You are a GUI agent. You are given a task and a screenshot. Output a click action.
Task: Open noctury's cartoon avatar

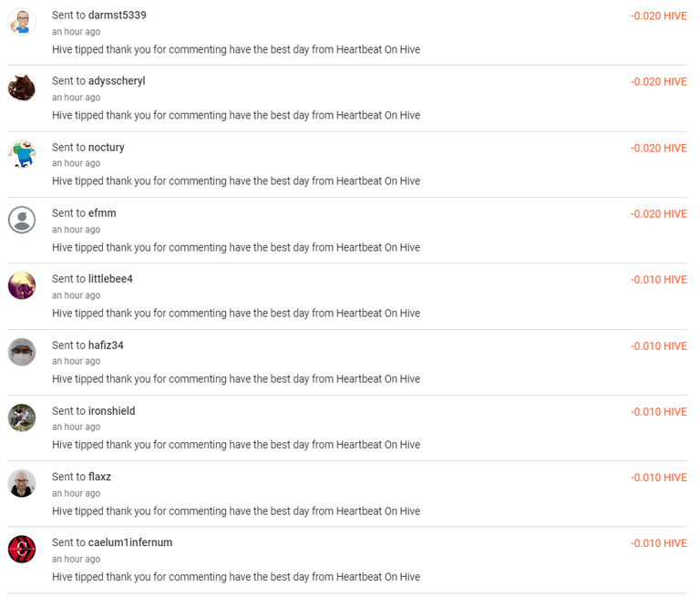[x=22, y=154]
